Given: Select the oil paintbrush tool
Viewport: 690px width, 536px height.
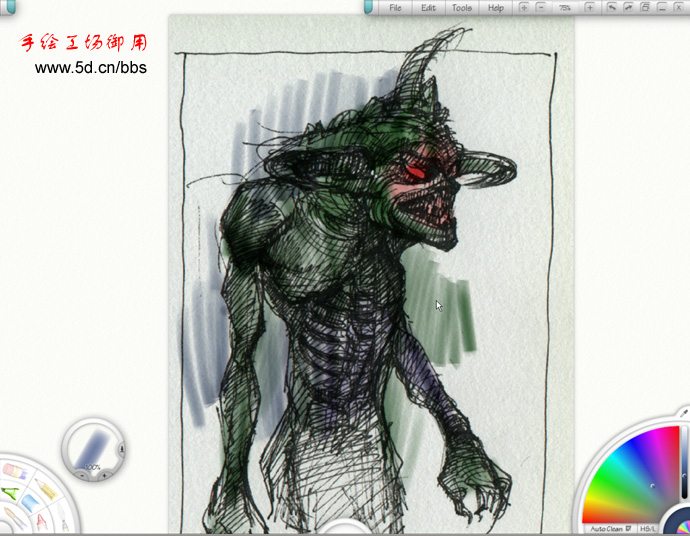Looking at the screenshot, I should pos(13,518).
